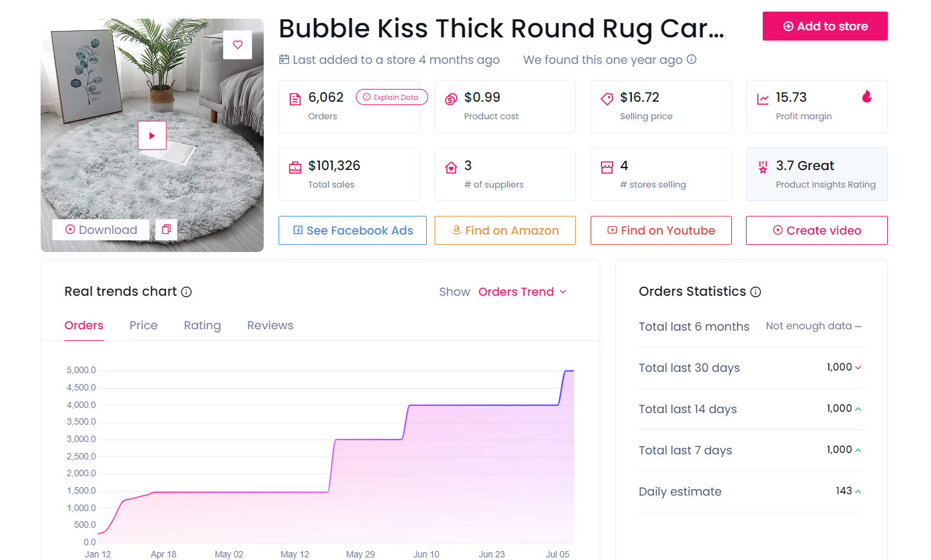Download the product image
Screen dimensions: 931x560
101,230
